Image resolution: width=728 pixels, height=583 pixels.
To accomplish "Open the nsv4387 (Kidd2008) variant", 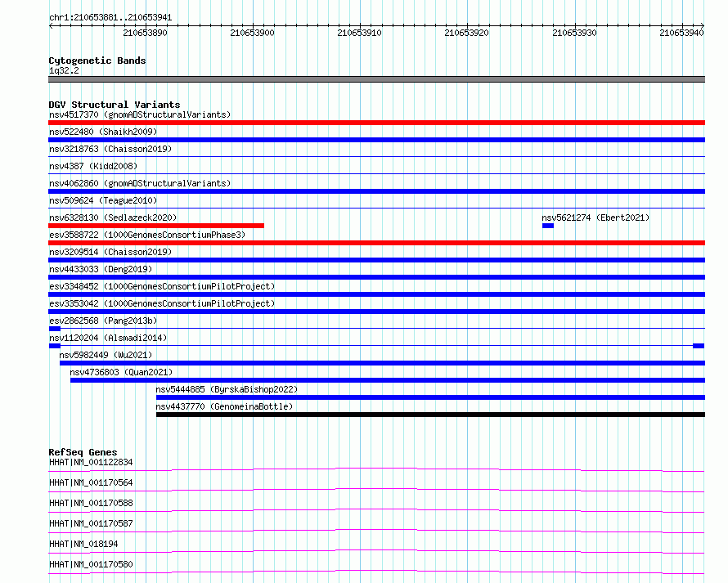I will tap(93, 166).
